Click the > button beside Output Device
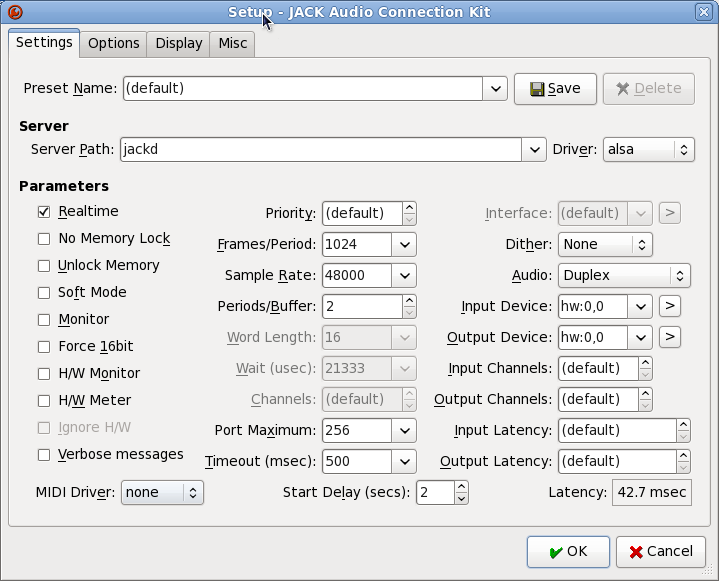Image resolution: width=719 pixels, height=581 pixels. 669,337
